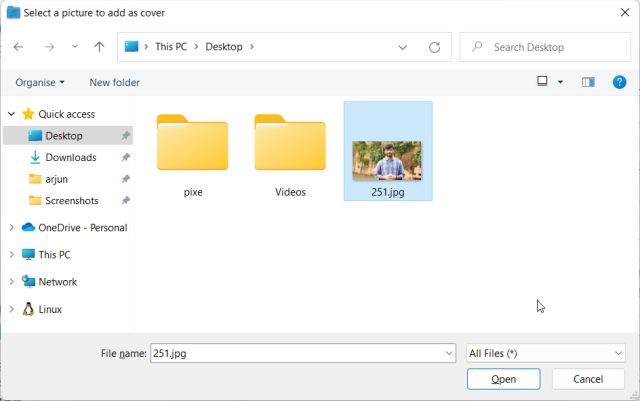Image resolution: width=640 pixels, height=401 pixels.
Task: Open the help question mark icon
Action: (618, 82)
